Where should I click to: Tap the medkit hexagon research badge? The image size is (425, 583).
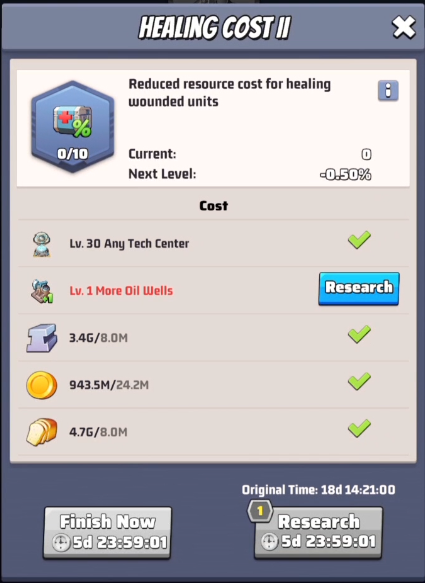[x=73, y=127]
